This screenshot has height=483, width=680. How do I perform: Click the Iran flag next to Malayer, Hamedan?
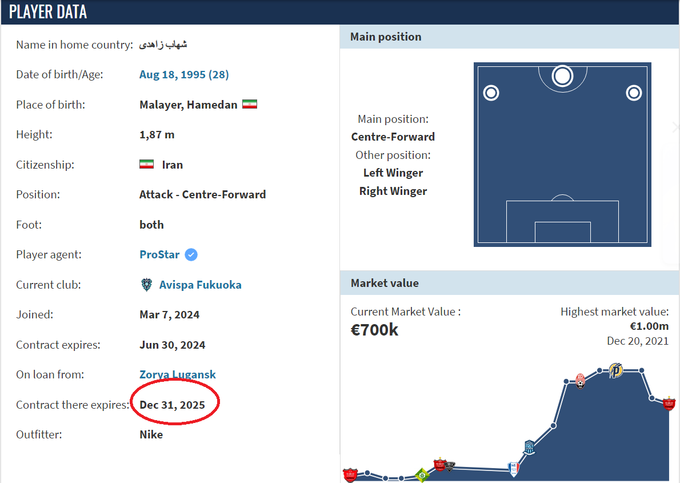point(249,105)
